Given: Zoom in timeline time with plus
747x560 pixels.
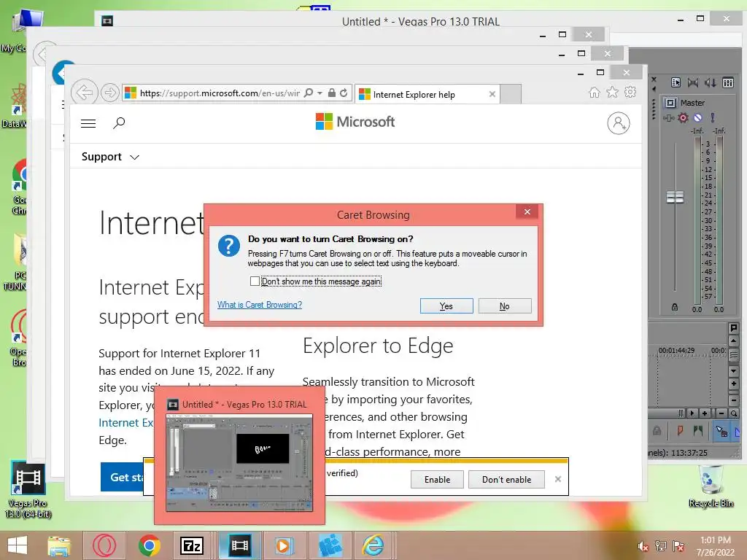Looking at the screenshot, I should tap(705, 413).
